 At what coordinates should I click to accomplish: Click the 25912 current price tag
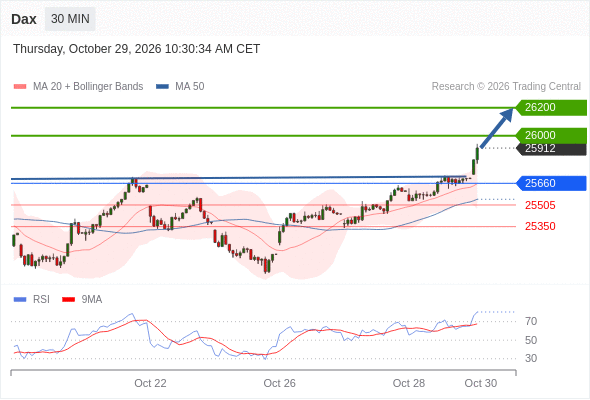point(551,148)
